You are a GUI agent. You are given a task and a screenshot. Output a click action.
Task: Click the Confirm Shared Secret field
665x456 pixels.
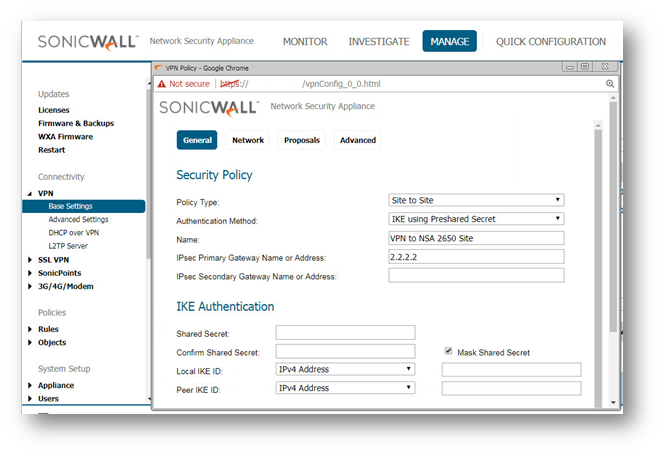click(345, 351)
